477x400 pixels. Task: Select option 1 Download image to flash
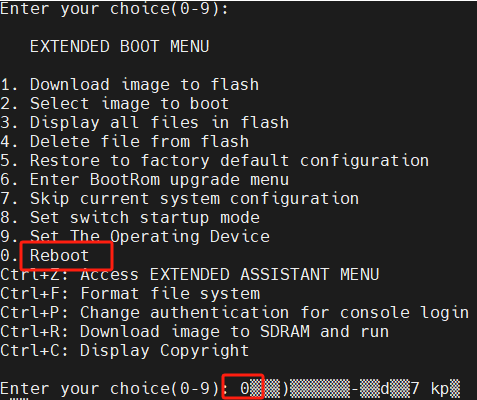click(130, 85)
